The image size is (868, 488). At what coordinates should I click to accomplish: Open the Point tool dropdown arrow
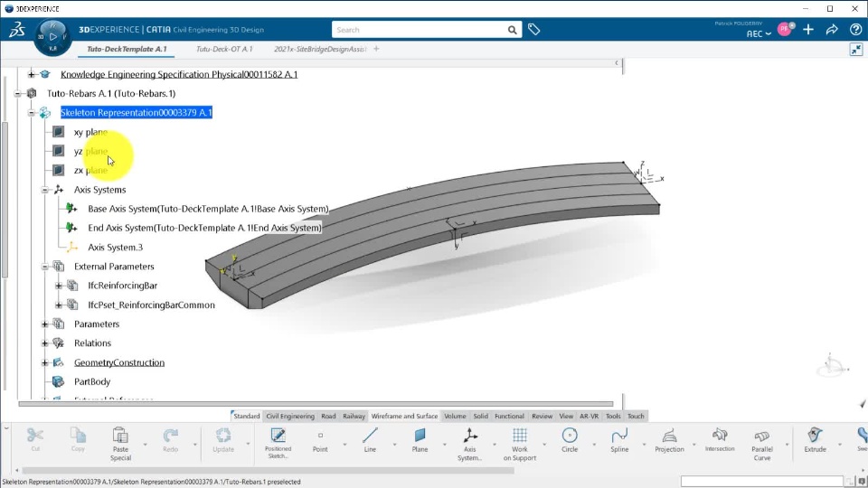point(344,445)
